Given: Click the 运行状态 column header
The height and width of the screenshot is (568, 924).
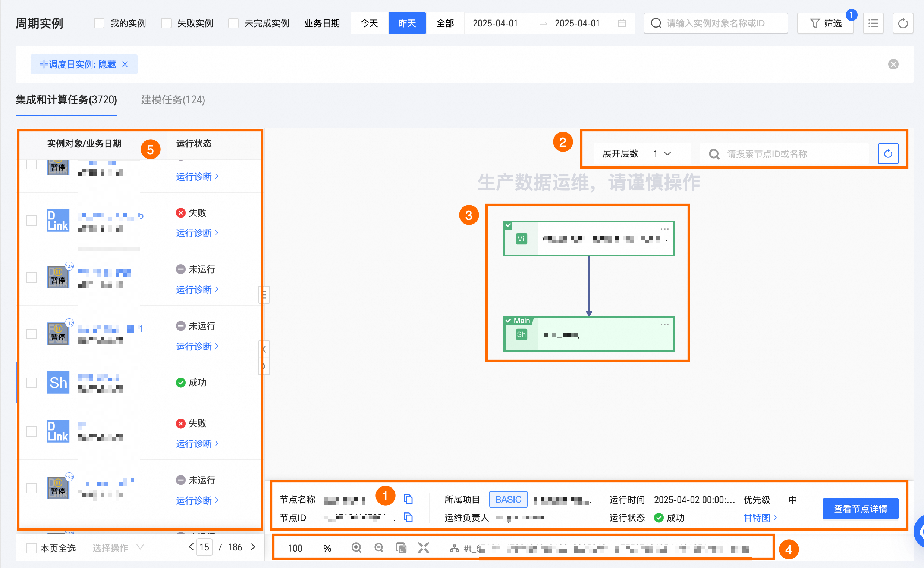Looking at the screenshot, I should point(194,144).
